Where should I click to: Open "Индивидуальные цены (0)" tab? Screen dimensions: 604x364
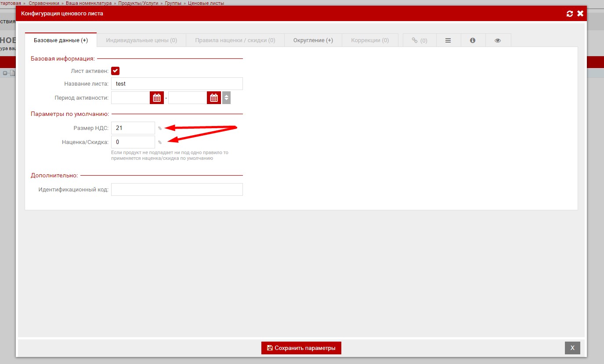click(x=141, y=40)
